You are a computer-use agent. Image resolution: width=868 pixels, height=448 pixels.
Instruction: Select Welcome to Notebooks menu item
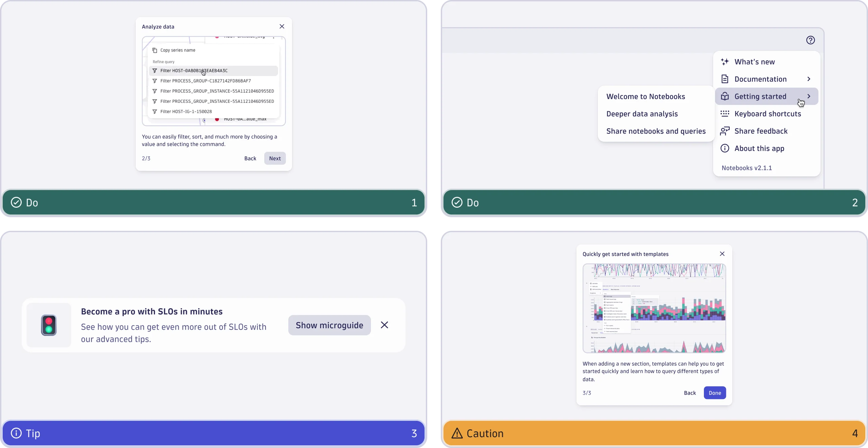coord(646,96)
